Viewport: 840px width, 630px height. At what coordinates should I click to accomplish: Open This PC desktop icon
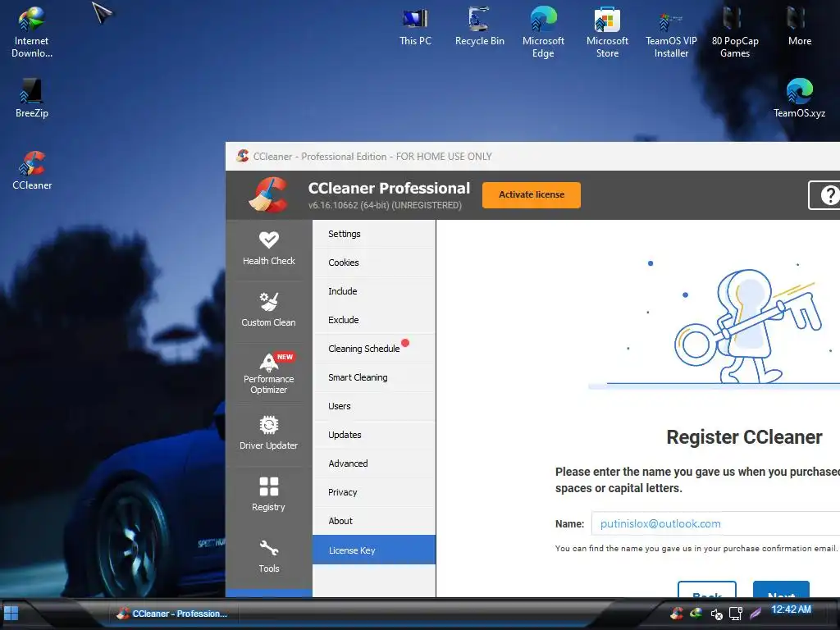pyautogui.click(x=415, y=27)
